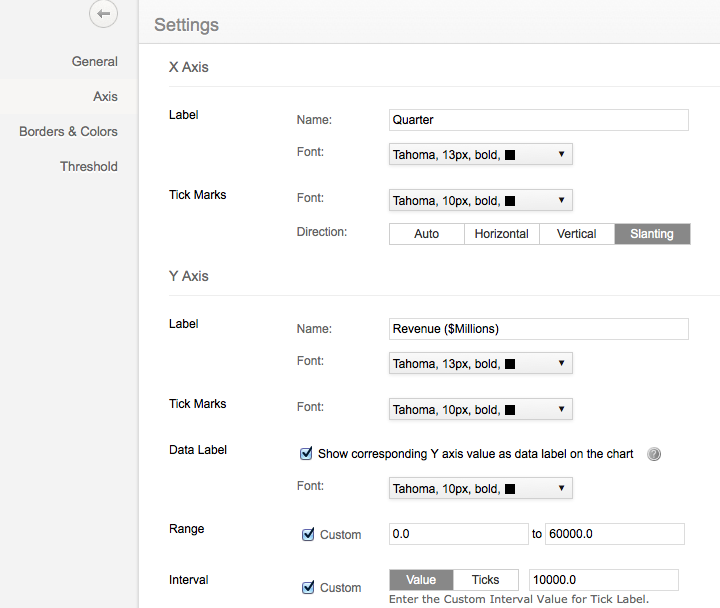Viewport: 720px width, 608px height.
Task: Set tick direction to Auto
Action: coord(427,234)
